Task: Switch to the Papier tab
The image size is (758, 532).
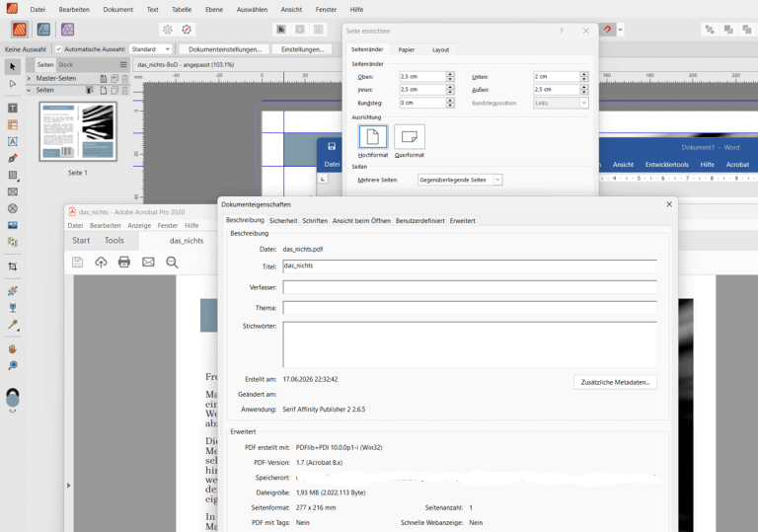Action: click(406, 49)
